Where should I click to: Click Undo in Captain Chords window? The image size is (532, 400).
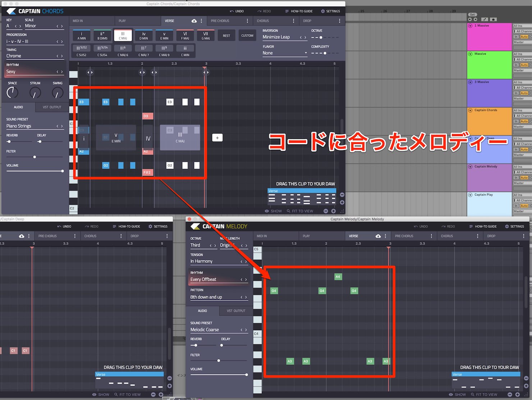click(237, 11)
